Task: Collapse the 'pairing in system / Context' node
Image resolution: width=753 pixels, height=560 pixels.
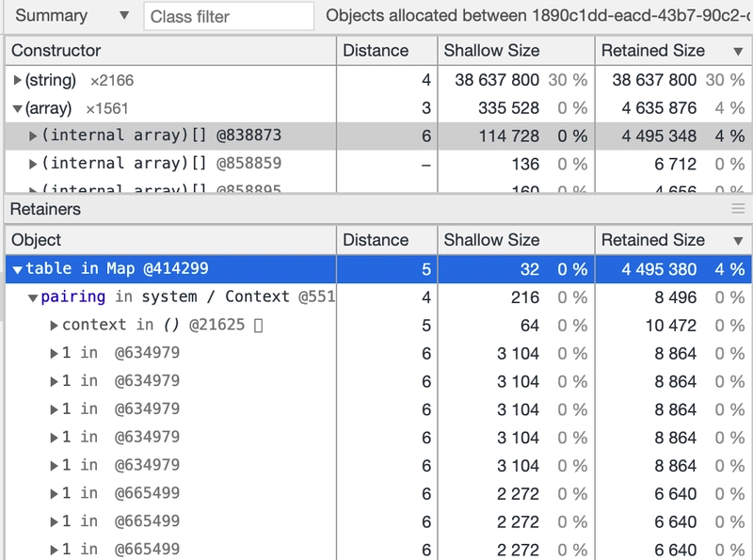Action: (x=34, y=298)
